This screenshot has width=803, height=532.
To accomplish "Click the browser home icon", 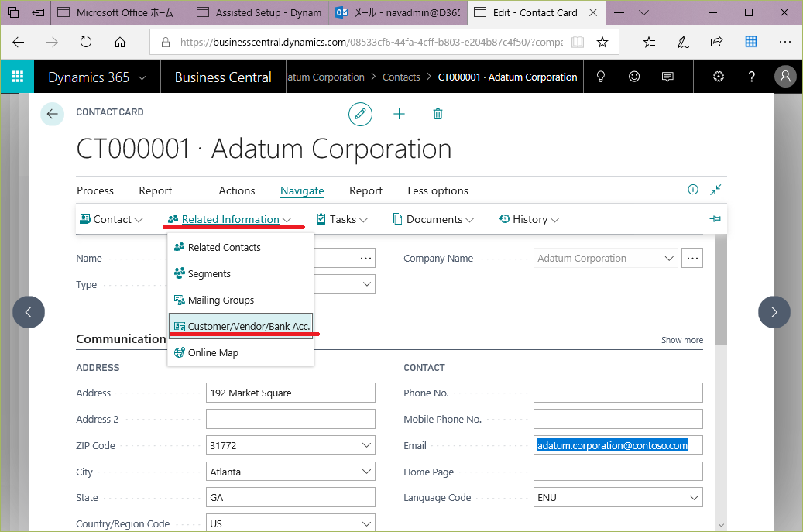I will [120, 42].
